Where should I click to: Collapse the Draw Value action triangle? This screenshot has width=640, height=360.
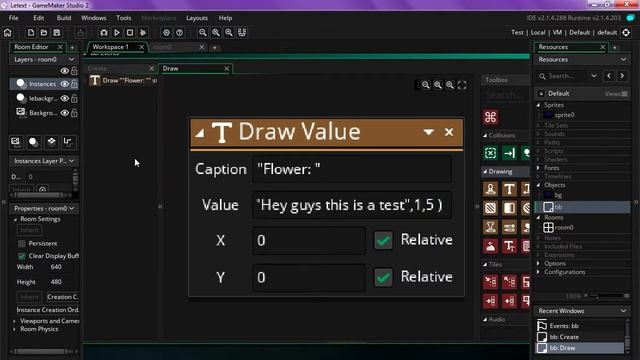[x=200, y=133]
